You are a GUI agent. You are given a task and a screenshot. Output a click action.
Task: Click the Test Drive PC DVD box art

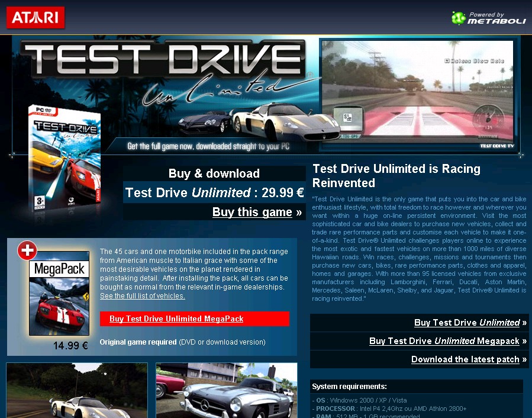pos(65,158)
